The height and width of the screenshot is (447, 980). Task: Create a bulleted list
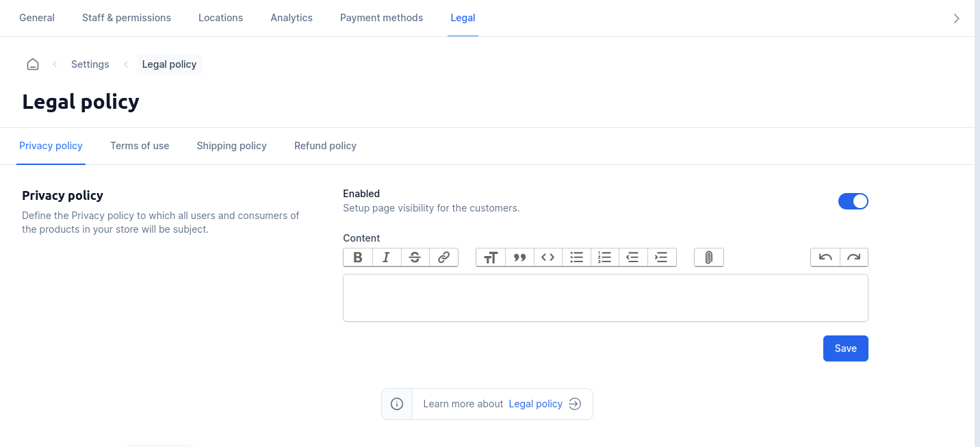coord(576,257)
